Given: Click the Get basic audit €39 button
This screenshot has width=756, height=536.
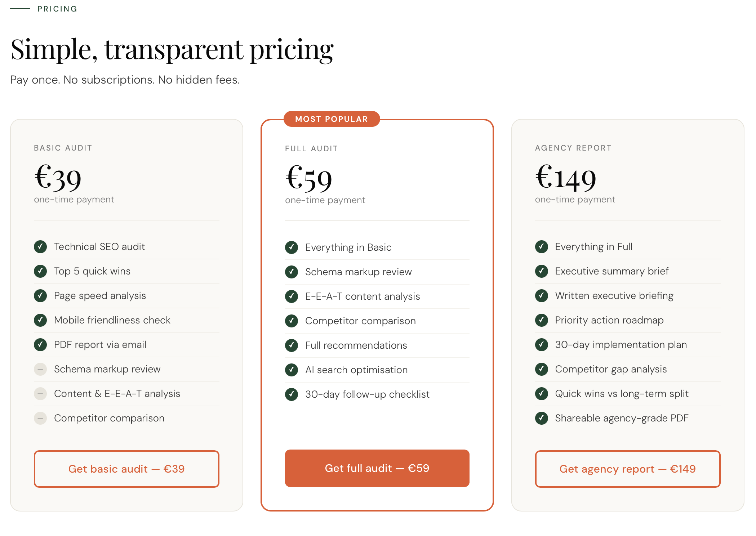Looking at the screenshot, I should (126, 469).
